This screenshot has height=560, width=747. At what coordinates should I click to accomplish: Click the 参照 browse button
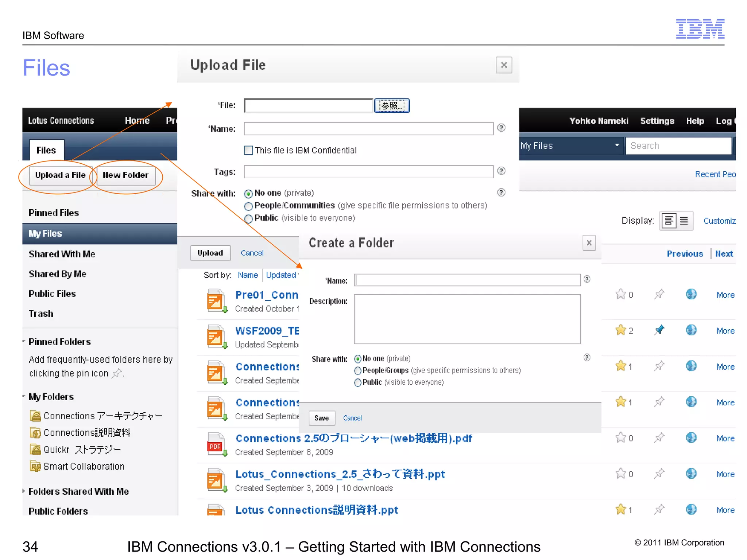point(392,105)
